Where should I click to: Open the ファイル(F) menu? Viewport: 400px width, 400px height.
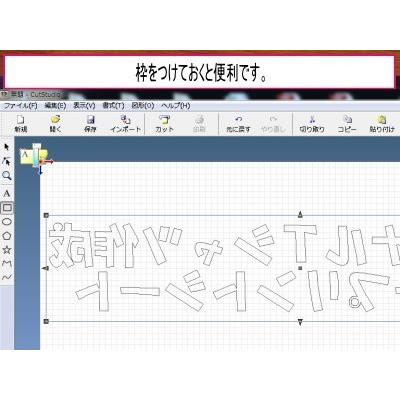tap(20, 106)
